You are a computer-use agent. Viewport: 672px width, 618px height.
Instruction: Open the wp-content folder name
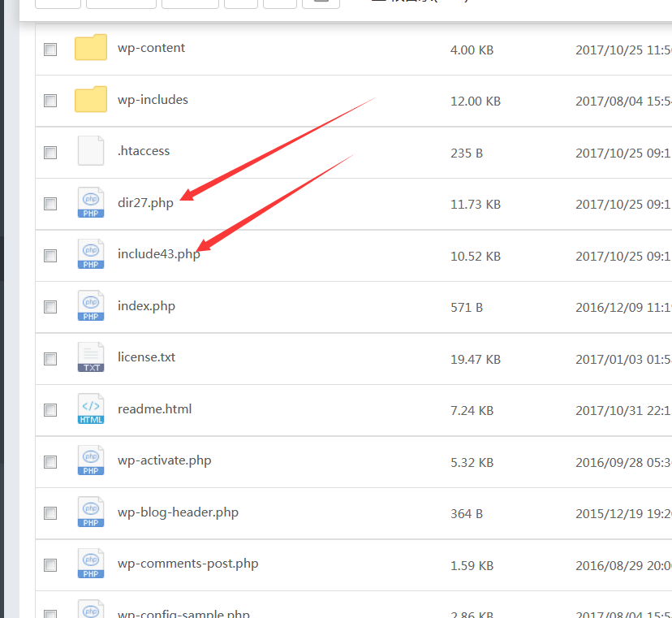151,48
